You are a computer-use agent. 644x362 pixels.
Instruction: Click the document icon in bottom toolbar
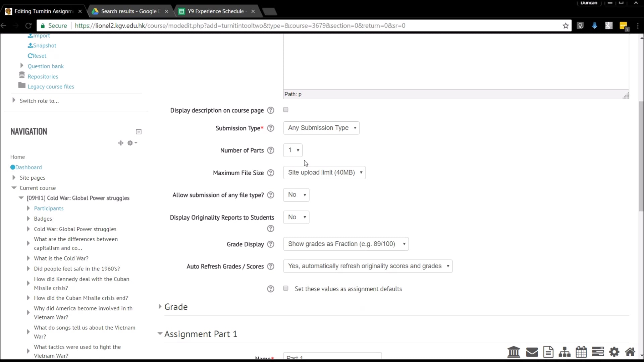(548, 352)
